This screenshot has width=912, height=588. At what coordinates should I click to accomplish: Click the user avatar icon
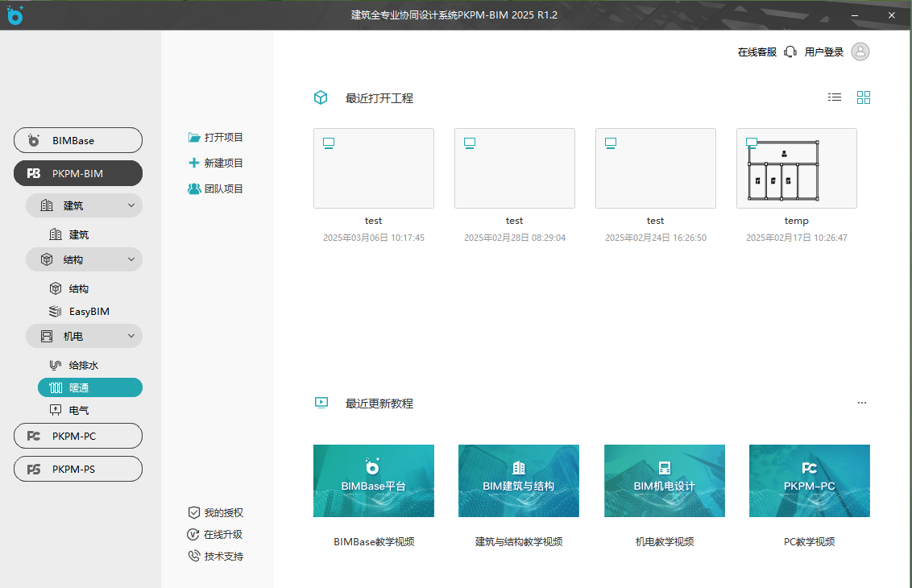click(x=860, y=52)
